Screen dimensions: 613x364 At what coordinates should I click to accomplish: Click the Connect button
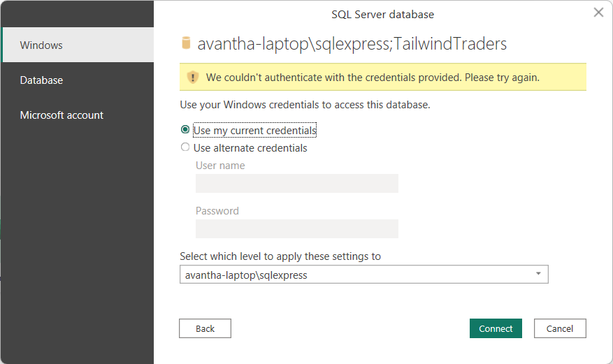point(496,328)
